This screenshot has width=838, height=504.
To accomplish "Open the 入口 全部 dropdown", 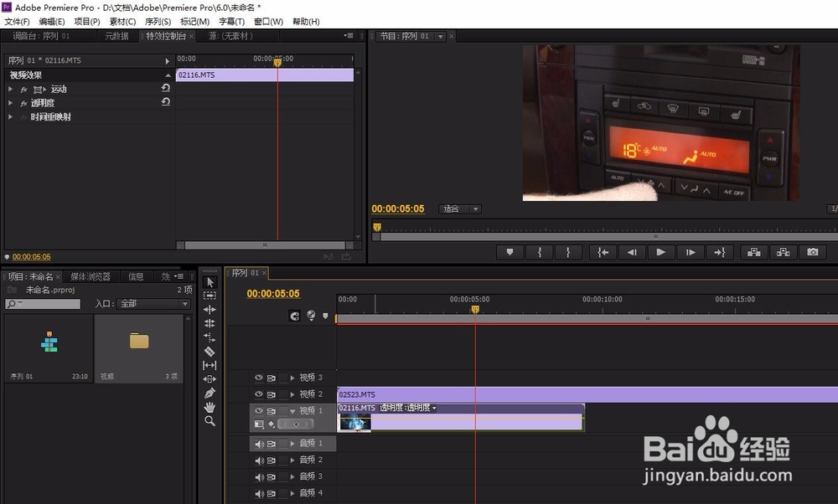I will point(154,303).
